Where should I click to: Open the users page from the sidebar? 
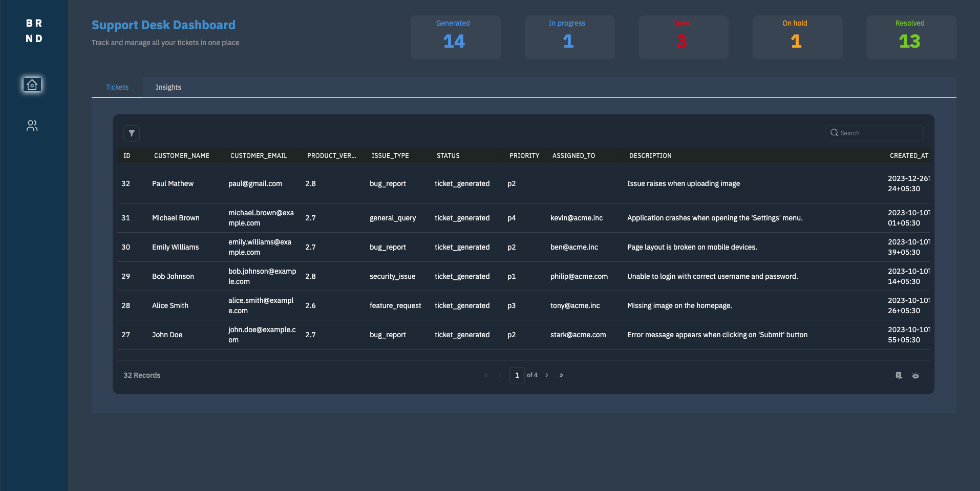click(32, 126)
